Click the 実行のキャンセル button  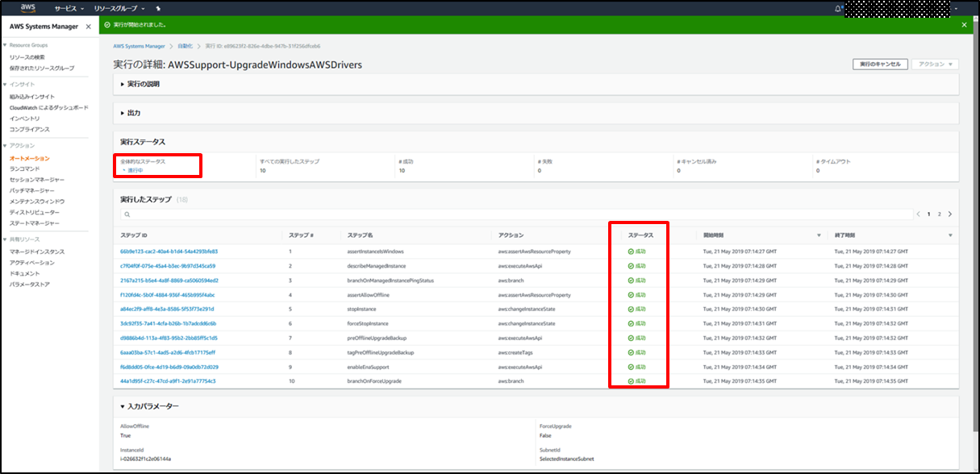pos(881,64)
